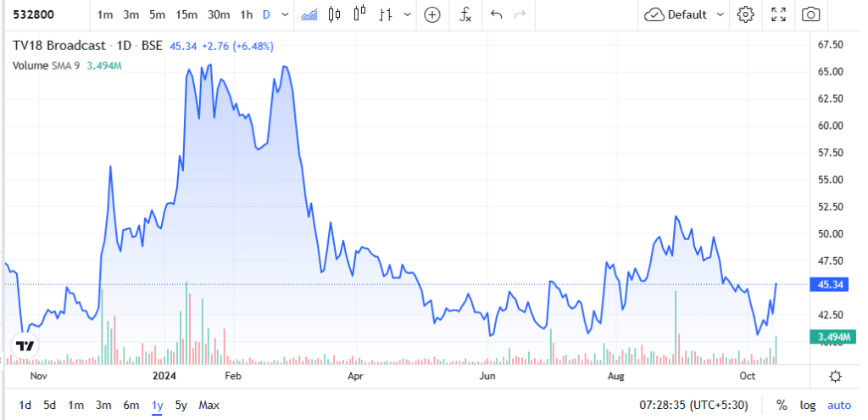Click the Oct label on the time axis
The image size is (868, 420).
click(748, 376)
